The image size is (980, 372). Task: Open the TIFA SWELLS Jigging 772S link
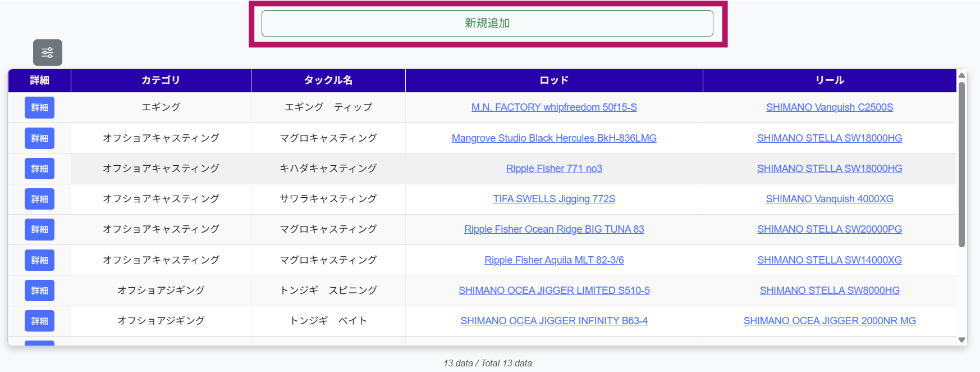click(553, 199)
